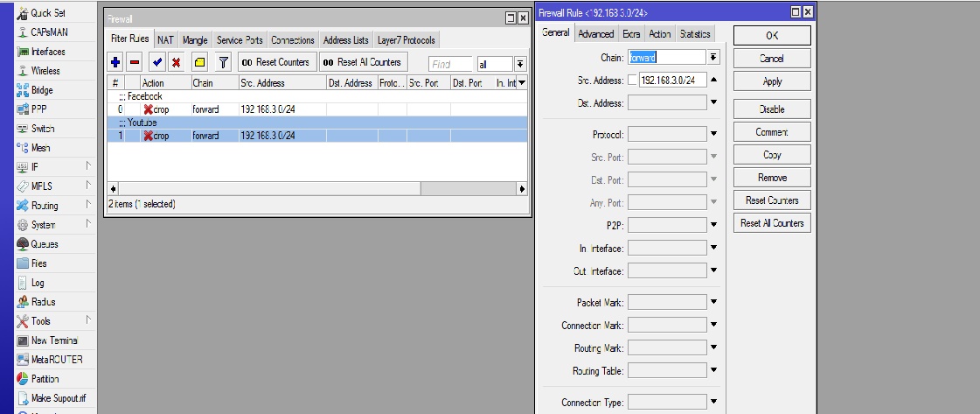Open Quick Set in sidebar
The image size is (980, 414).
pos(48,13)
